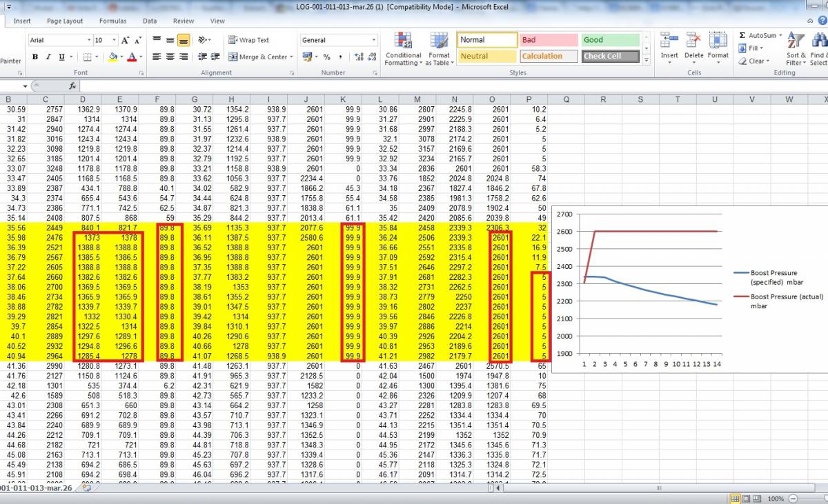The width and height of the screenshot is (828, 504).
Task: Toggle italic text formatting
Action: [x=48, y=57]
